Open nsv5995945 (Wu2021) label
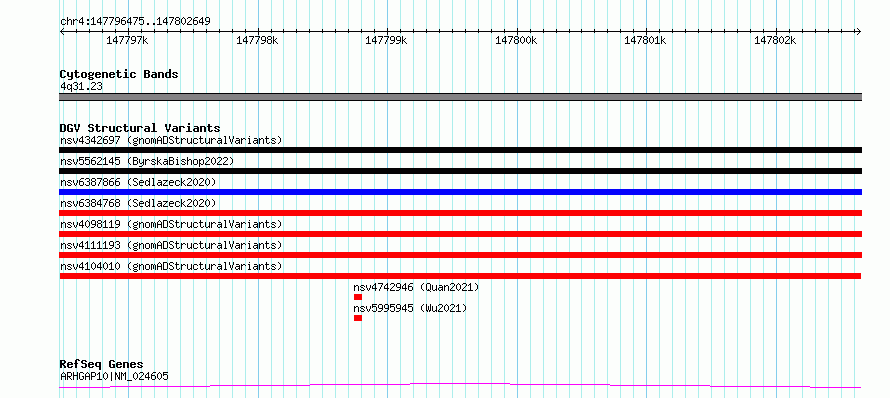Screen dimensions: 890x398 pos(410,308)
